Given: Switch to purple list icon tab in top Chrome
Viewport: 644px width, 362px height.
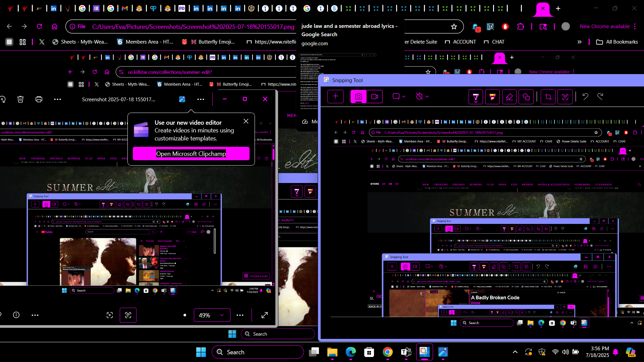Looking at the screenshot, I should pyautogui.click(x=96, y=8).
